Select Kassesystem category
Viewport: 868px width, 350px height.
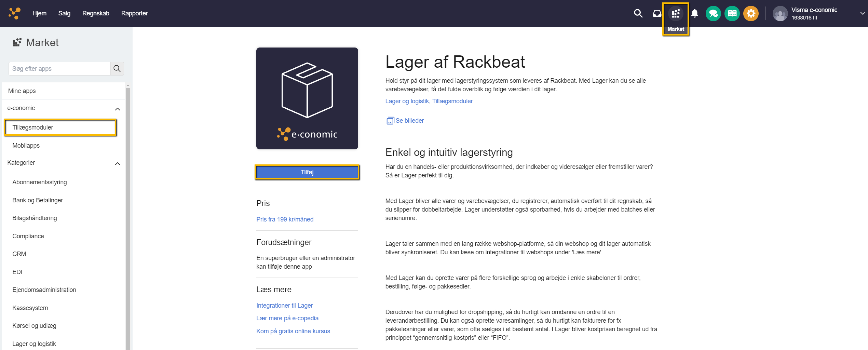30,308
